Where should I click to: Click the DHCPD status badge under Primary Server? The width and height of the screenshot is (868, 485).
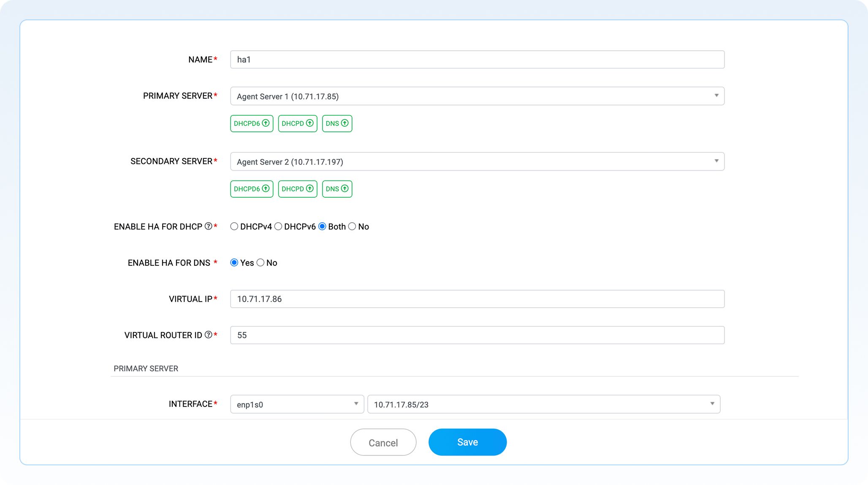[x=297, y=123]
